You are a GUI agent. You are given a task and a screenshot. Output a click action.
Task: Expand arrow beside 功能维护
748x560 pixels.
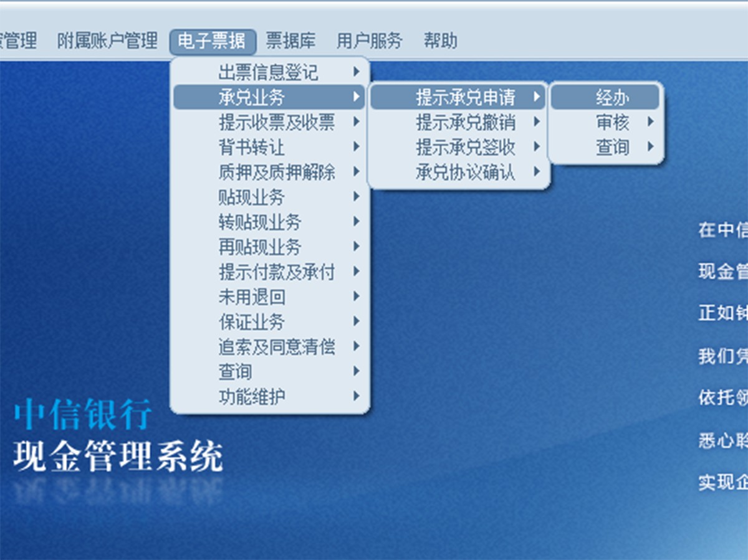pos(356,396)
